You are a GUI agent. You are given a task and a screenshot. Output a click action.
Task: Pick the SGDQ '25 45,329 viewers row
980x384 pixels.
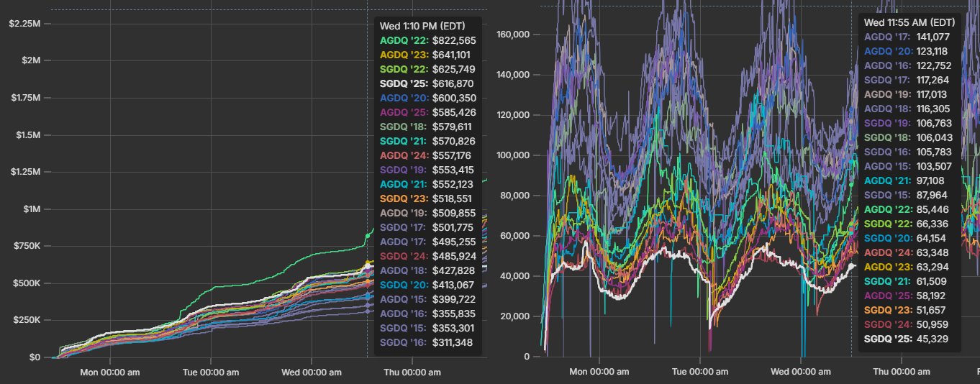(906, 339)
